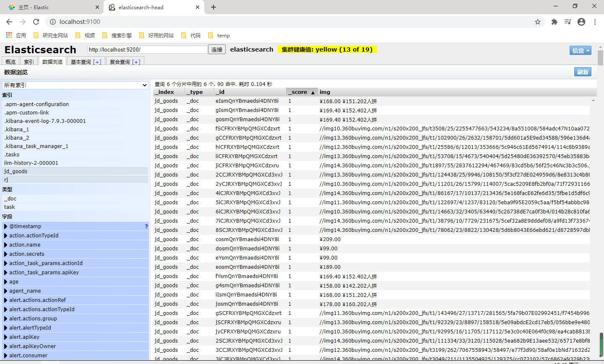Click the cluster health yellow status
The height and width of the screenshot is (364, 604).
(327, 49)
